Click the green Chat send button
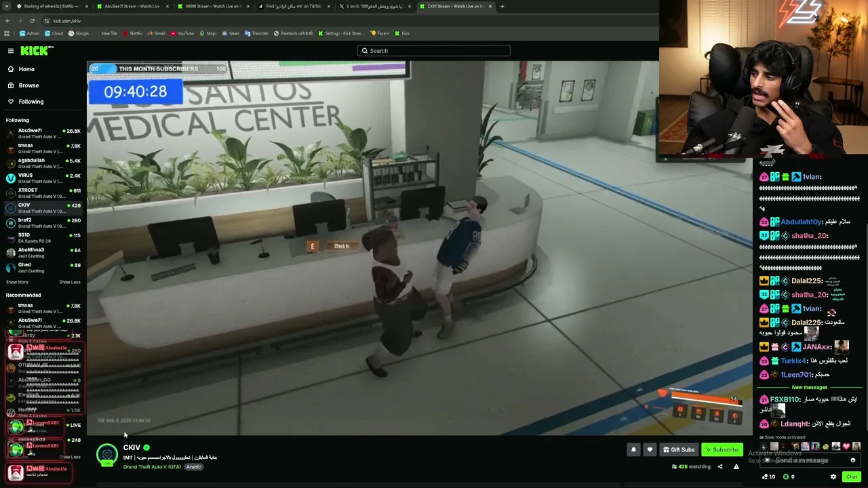This screenshot has height=488, width=868. pyautogui.click(x=851, y=476)
